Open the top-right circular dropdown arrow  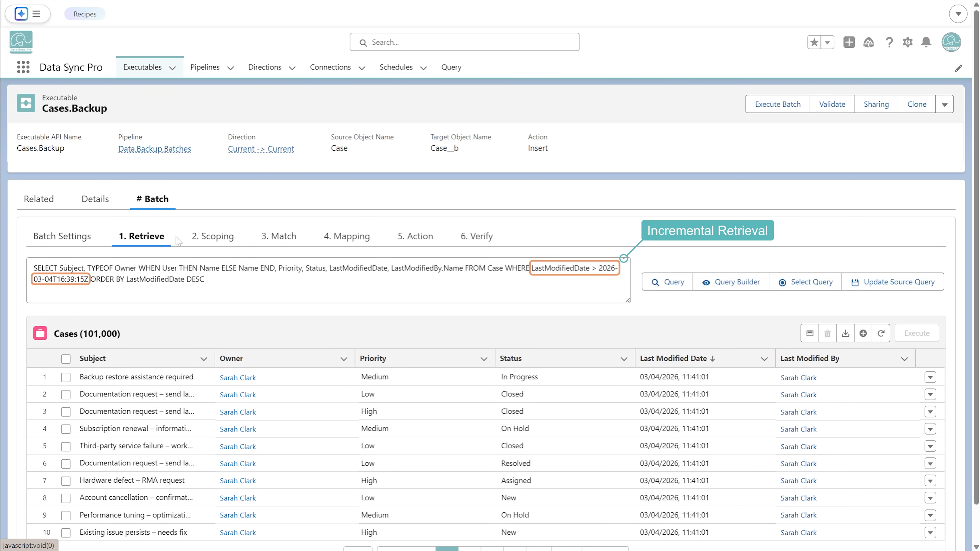(958, 14)
